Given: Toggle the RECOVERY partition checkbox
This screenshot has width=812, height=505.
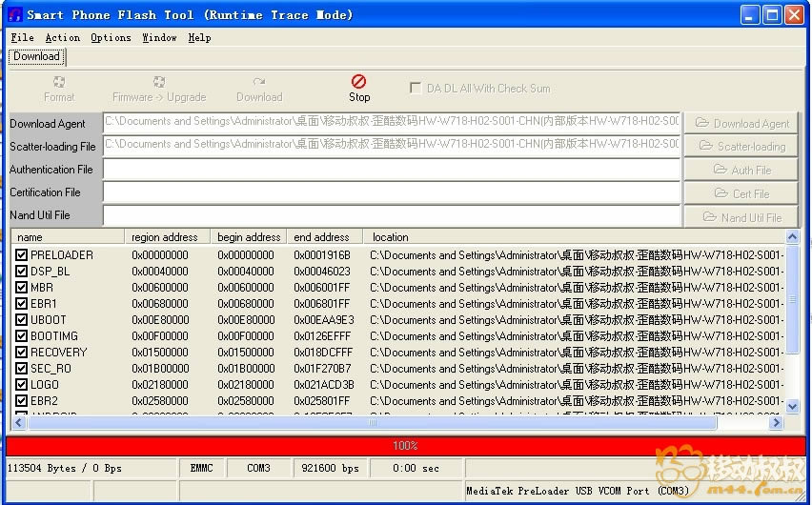Looking at the screenshot, I should click(x=21, y=353).
